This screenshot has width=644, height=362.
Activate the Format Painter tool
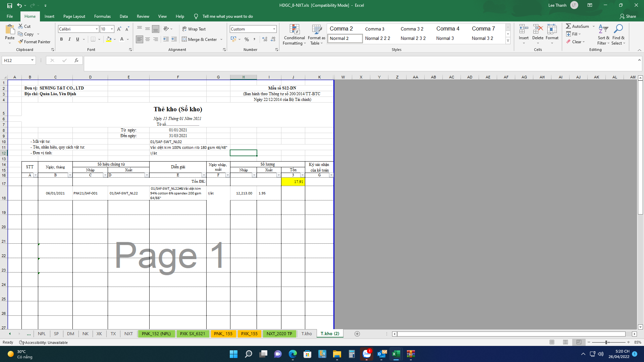pos(34,42)
